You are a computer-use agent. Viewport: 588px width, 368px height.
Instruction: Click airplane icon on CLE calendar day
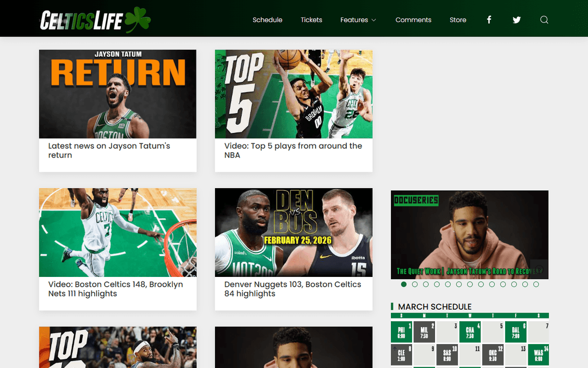tap(395, 349)
